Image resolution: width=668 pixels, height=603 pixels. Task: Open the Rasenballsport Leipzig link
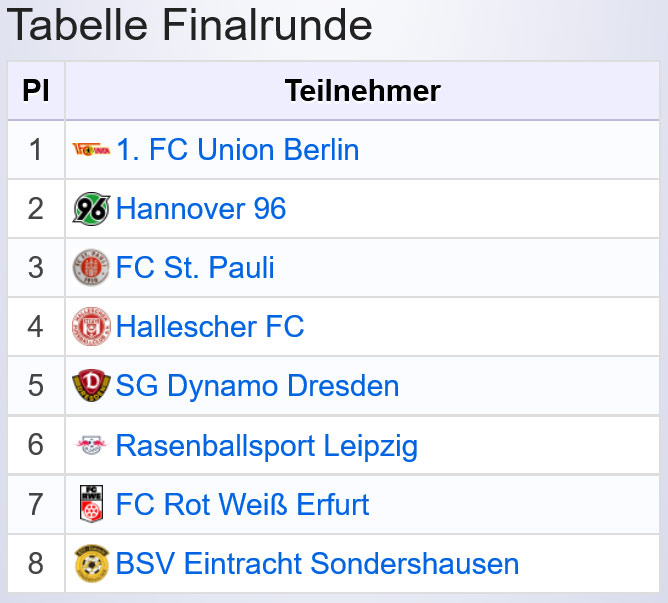267,445
